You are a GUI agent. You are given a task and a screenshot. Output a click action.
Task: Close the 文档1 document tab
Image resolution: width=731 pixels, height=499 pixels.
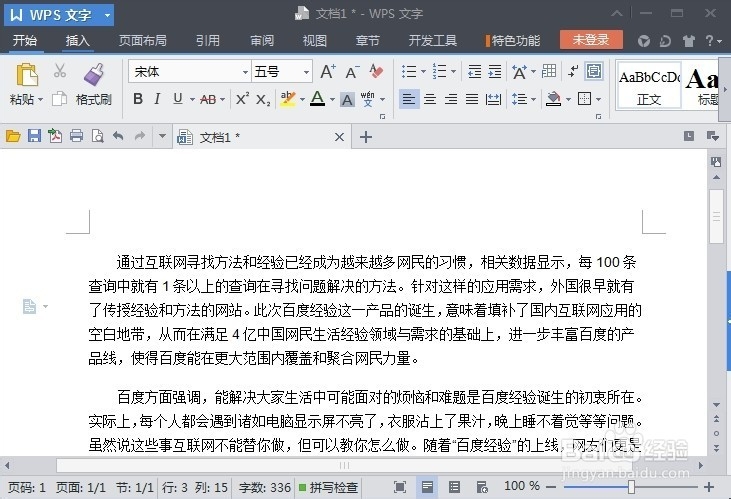click(x=339, y=137)
